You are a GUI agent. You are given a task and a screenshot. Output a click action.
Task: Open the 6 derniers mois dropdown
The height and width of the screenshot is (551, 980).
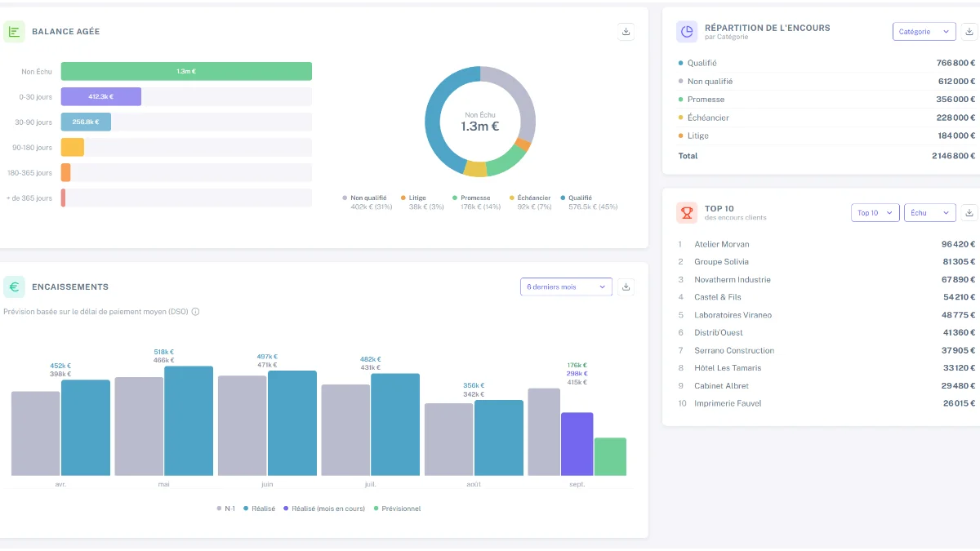click(x=566, y=287)
